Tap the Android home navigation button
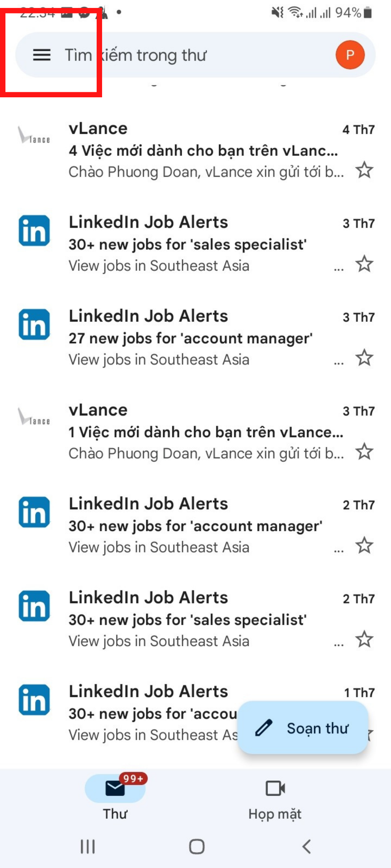Screen dimensions: 391x868 click(x=197, y=846)
